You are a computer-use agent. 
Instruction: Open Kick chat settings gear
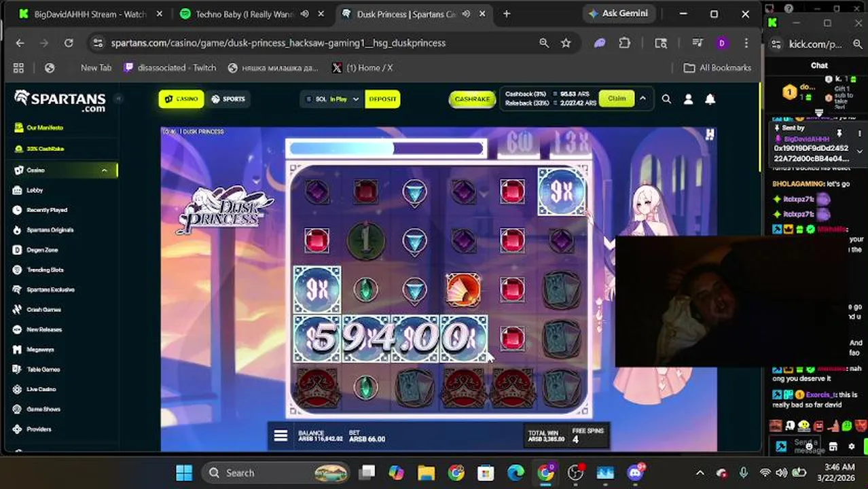852,446
